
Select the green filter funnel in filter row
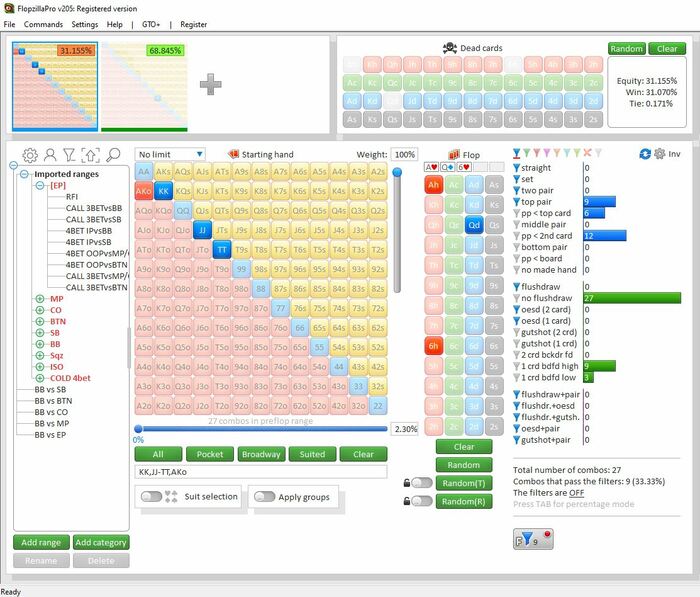coord(527,153)
